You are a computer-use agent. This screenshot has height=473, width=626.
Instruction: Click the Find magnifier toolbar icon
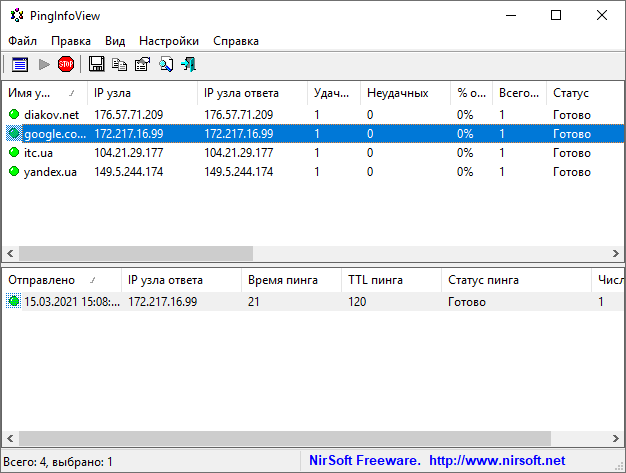point(166,64)
